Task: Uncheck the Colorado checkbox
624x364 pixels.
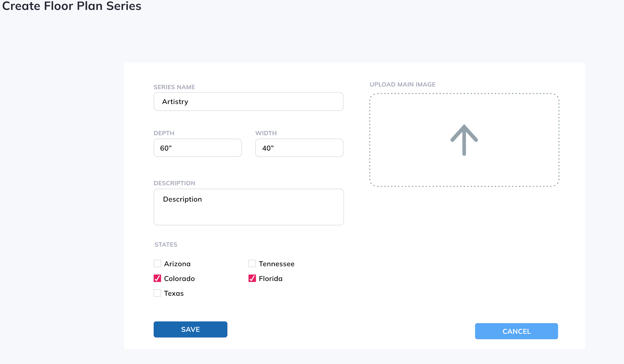Action: [157, 278]
